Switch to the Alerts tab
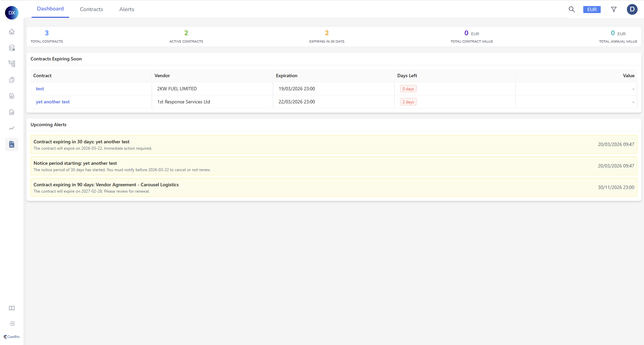644x345 pixels. pos(127,9)
